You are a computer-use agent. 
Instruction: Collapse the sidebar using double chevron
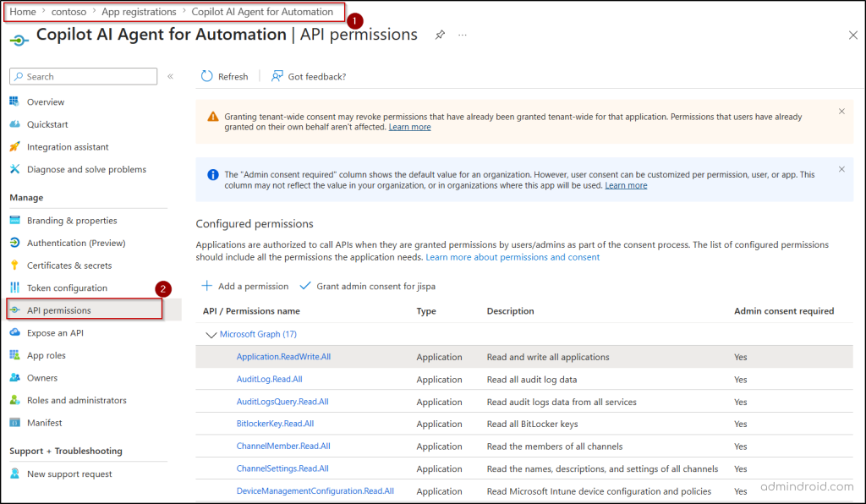tap(170, 76)
